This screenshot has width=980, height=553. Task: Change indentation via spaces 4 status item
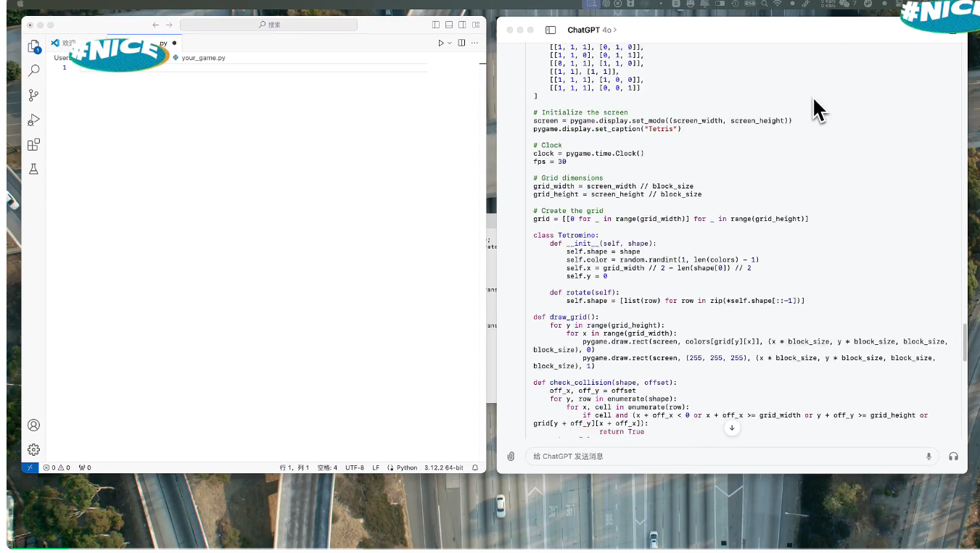tap(327, 467)
